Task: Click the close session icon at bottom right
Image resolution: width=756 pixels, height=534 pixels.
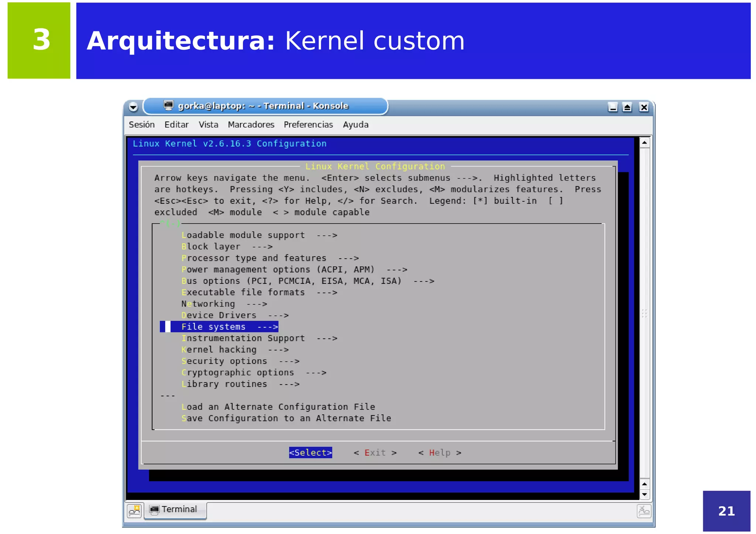Action: [x=644, y=511]
